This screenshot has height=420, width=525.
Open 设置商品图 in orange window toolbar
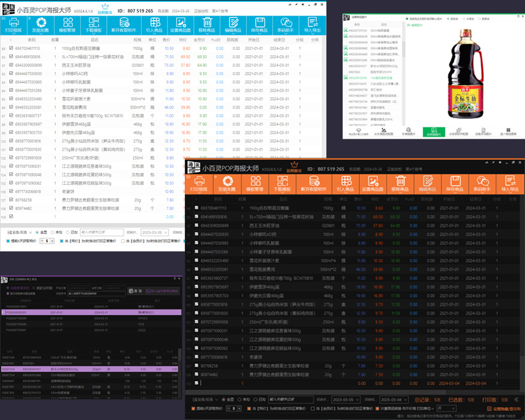tap(373, 184)
